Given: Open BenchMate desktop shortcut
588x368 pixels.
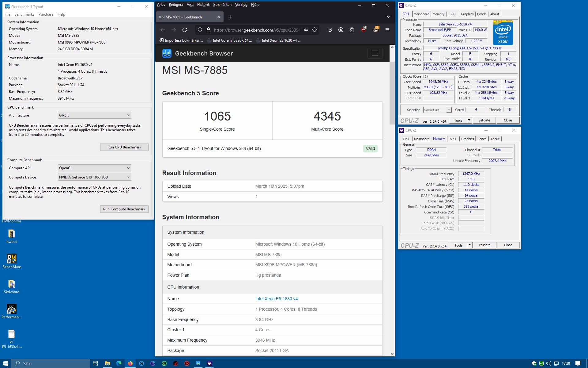Looking at the screenshot, I should pos(12,261).
